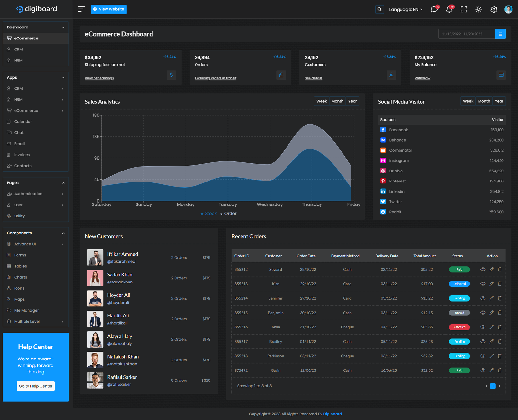Click the Go to Help Center button
518x420 pixels.
click(36, 386)
